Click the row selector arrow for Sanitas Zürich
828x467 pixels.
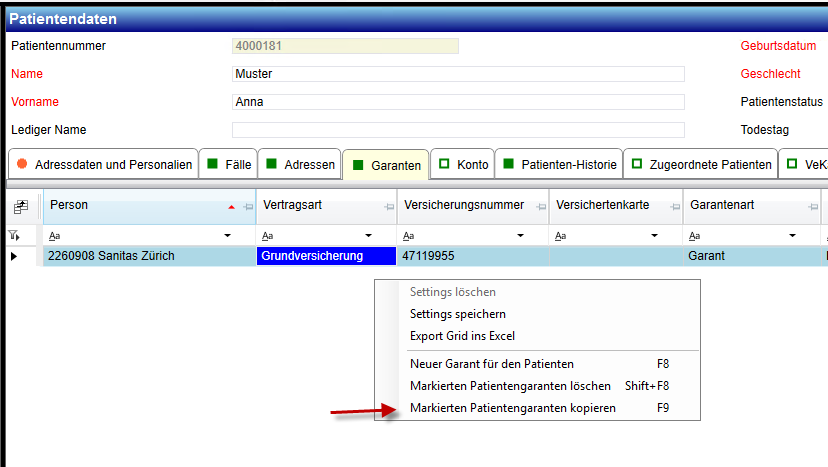tap(14, 256)
